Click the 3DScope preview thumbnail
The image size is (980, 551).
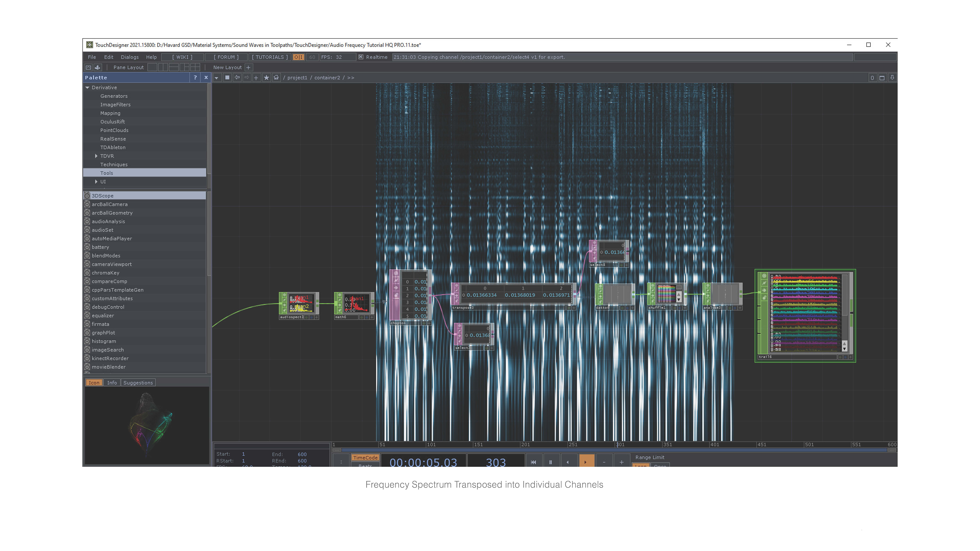[x=147, y=425]
